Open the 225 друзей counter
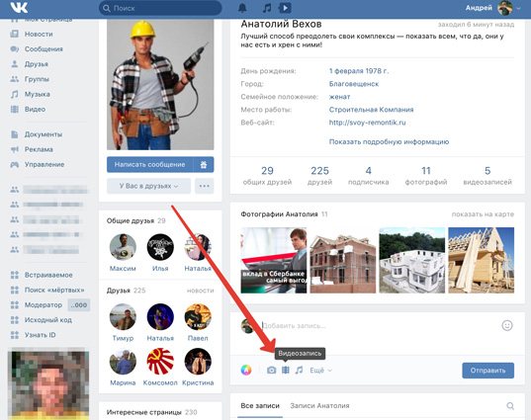Viewport: 531px width, 420px height. point(319,175)
